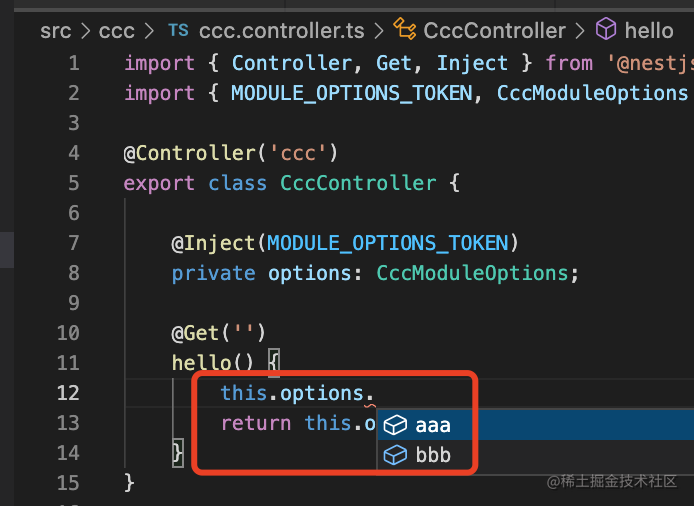694x506 pixels.
Task: Click the property icon beside aaa suggestion
Action: click(396, 425)
